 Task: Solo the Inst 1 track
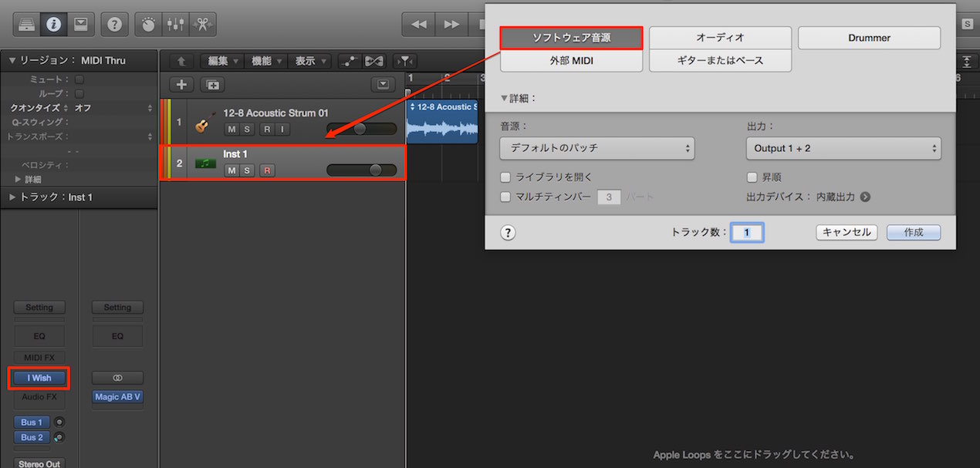pos(247,170)
